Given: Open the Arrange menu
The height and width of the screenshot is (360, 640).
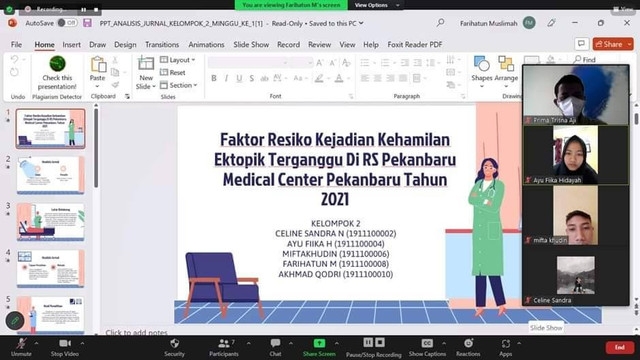Looking at the screenshot, I should (x=506, y=72).
